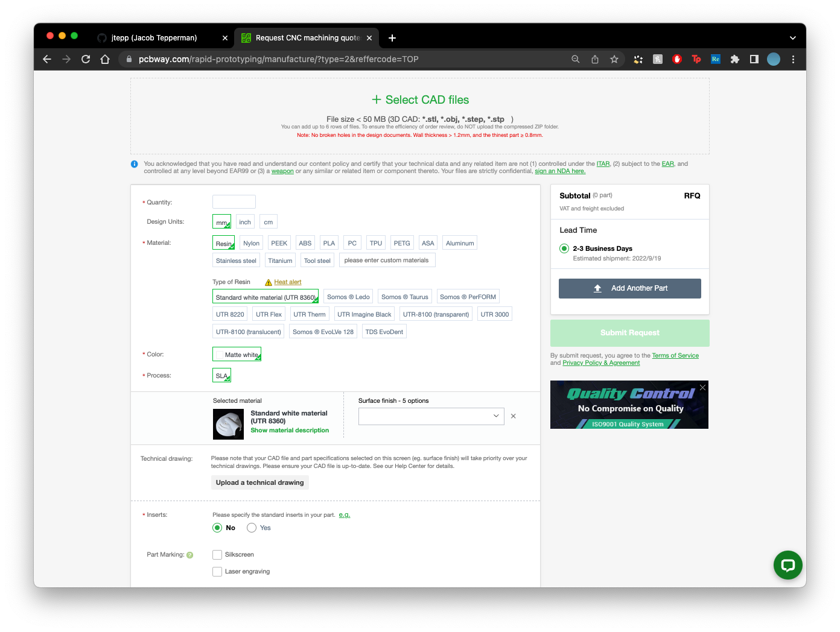The image size is (840, 632).
Task: Switch to the jtepp Jacob Tepperman tab
Action: coord(153,37)
